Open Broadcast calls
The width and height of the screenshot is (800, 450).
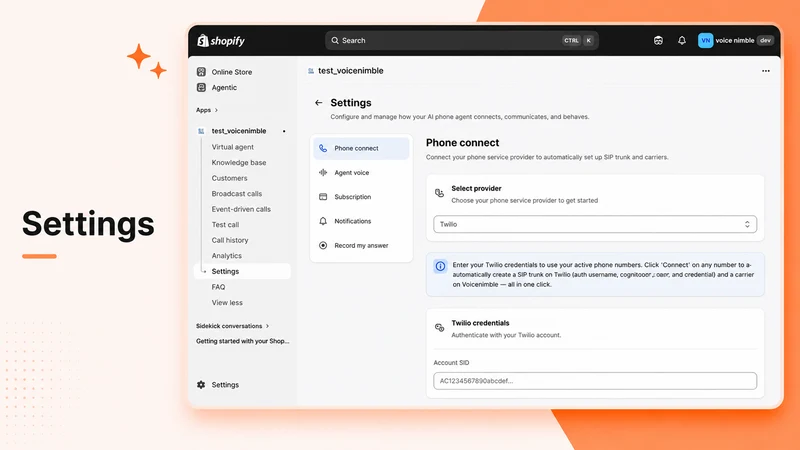pos(237,193)
